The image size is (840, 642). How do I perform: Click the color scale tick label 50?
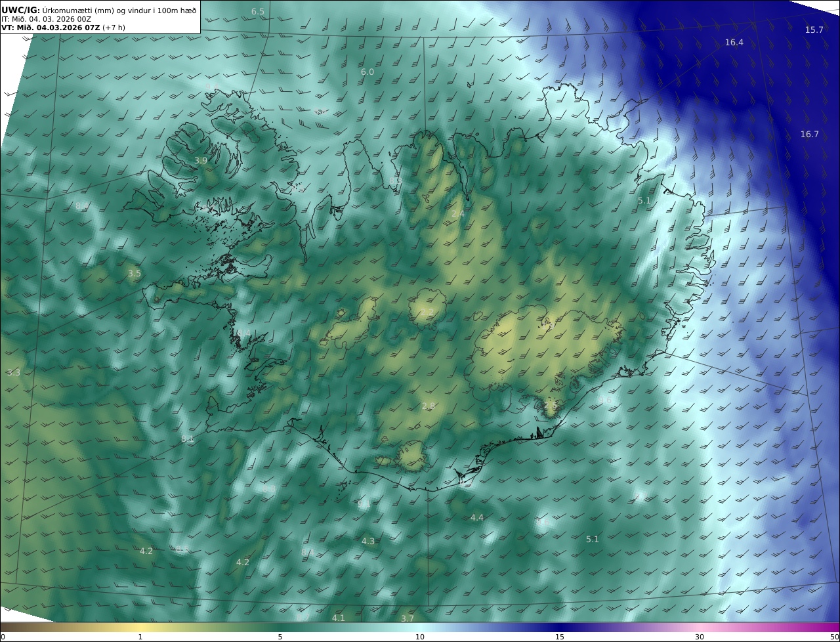(834, 637)
